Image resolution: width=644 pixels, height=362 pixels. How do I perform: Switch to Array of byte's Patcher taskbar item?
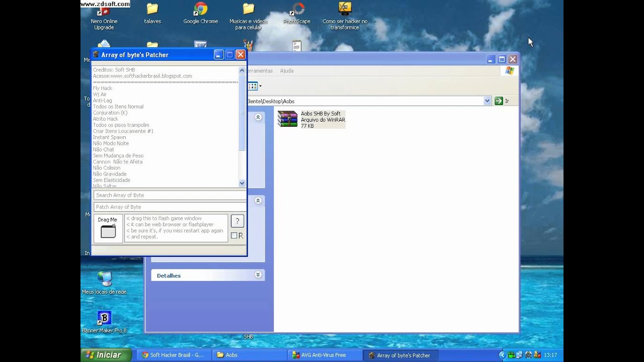pyautogui.click(x=400, y=355)
